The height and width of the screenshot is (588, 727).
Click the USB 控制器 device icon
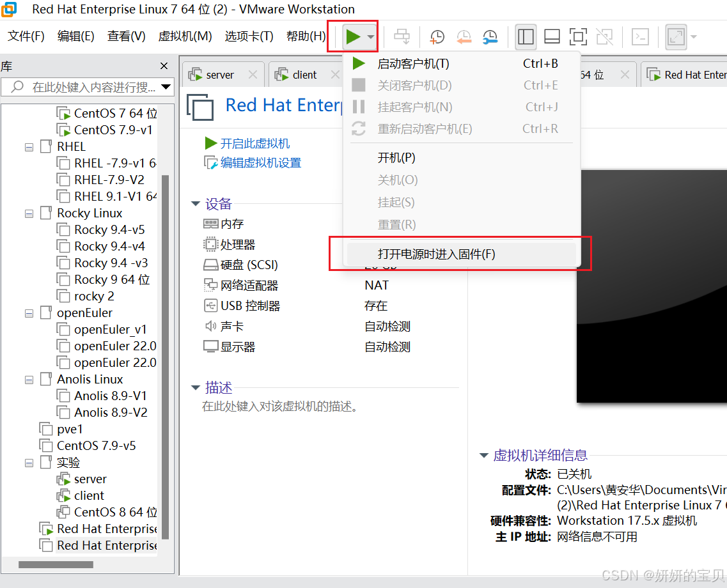(210, 306)
